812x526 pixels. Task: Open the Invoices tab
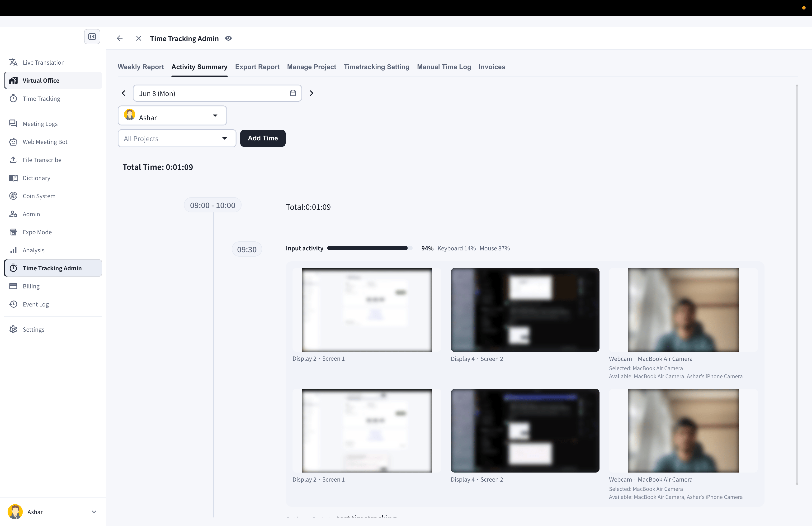[492, 67]
